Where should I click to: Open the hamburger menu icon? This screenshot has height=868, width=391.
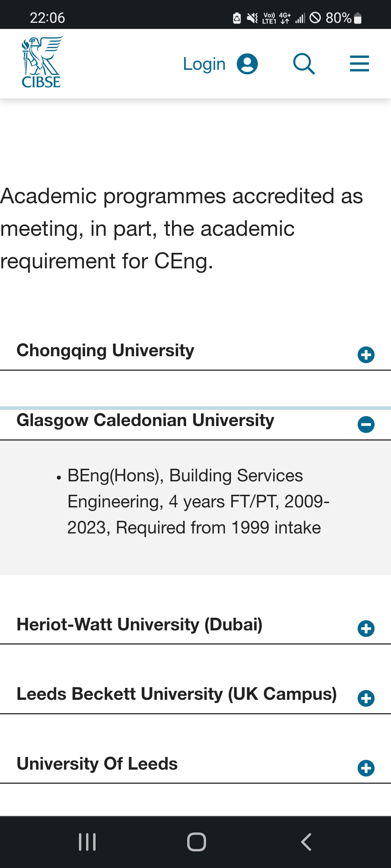tap(360, 64)
